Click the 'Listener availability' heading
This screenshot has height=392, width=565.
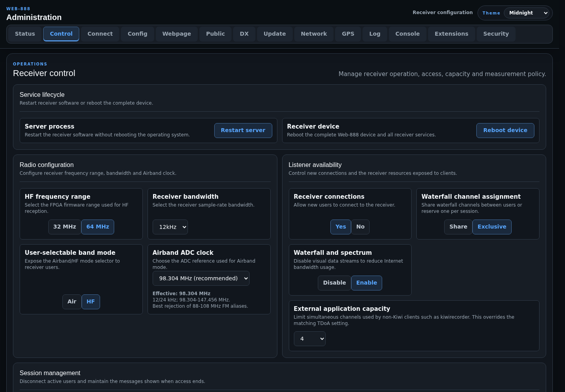[x=315, y=165]
